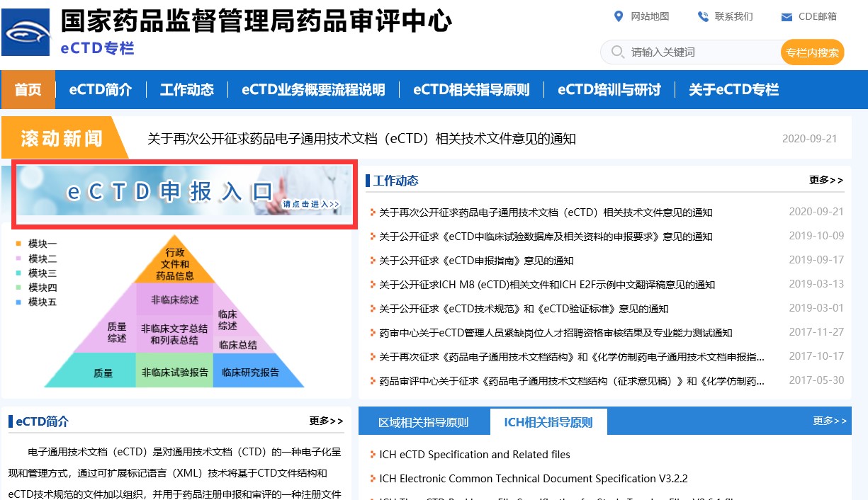Screen dimensions: 868x500
Task: Select the ICH相关指导原则 tab
Action: point(548,422)
